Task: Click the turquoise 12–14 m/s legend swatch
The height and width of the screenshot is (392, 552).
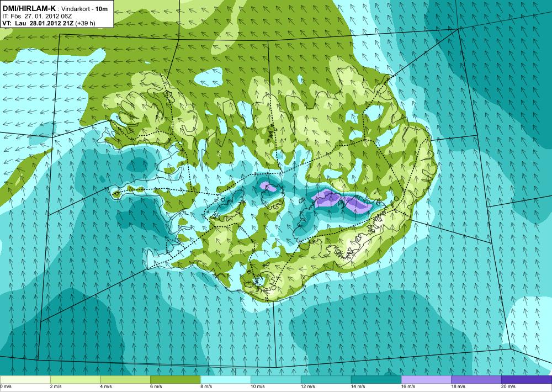Action: click(x=326, y=380)
